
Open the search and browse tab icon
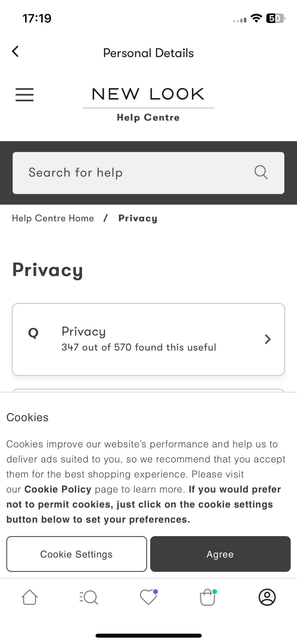pos(89,597)
